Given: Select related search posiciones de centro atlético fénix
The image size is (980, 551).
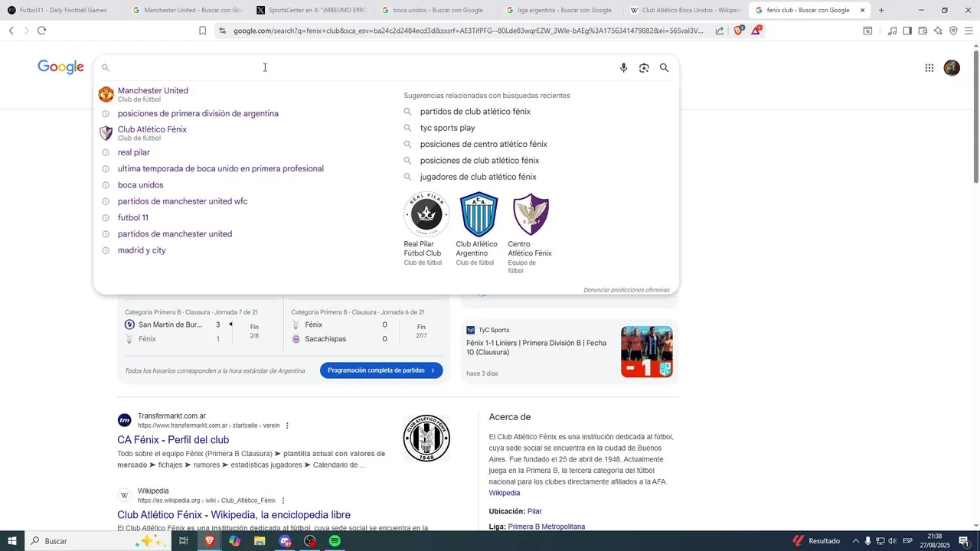Looking at the screenshot, I should click(x=483, y=144).
